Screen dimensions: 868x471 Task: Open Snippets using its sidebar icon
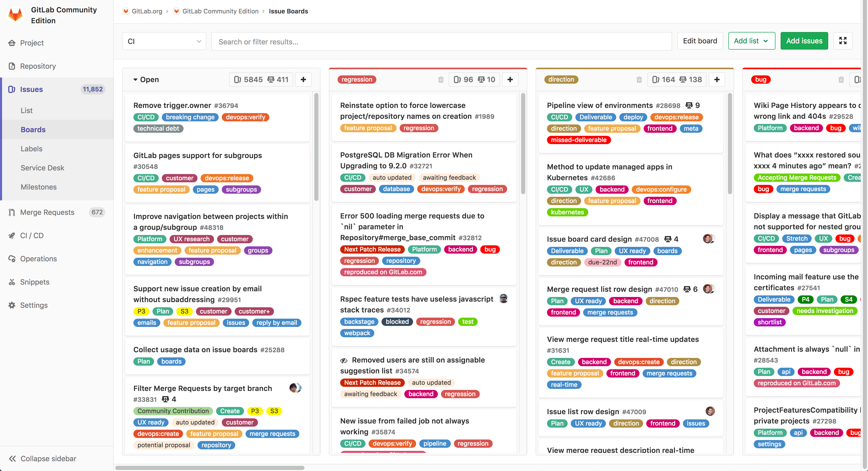[12, 282]
